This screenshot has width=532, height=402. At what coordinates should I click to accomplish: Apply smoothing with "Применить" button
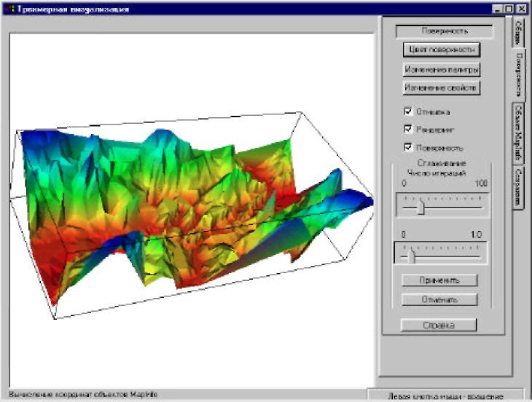point(439,280)
